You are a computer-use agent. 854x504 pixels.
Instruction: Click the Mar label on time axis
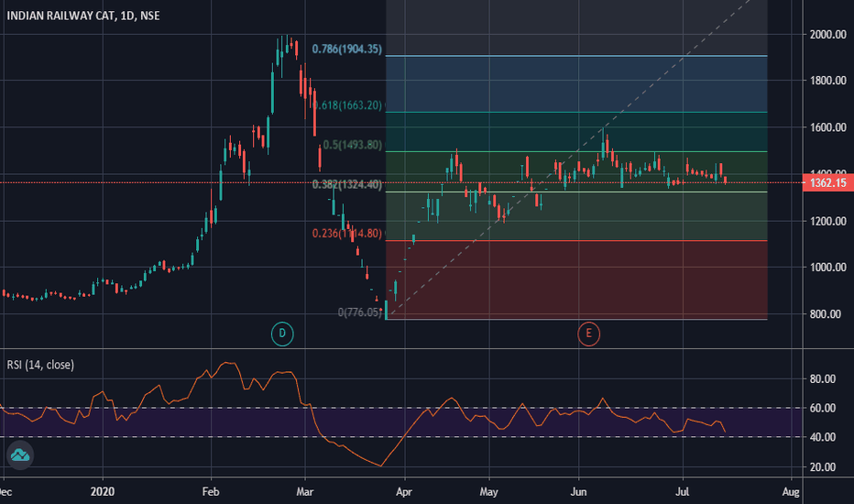tap(305, 491)
